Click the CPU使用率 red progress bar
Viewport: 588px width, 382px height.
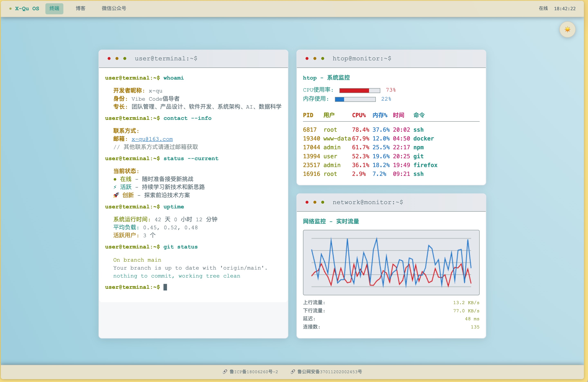[360, 90]
